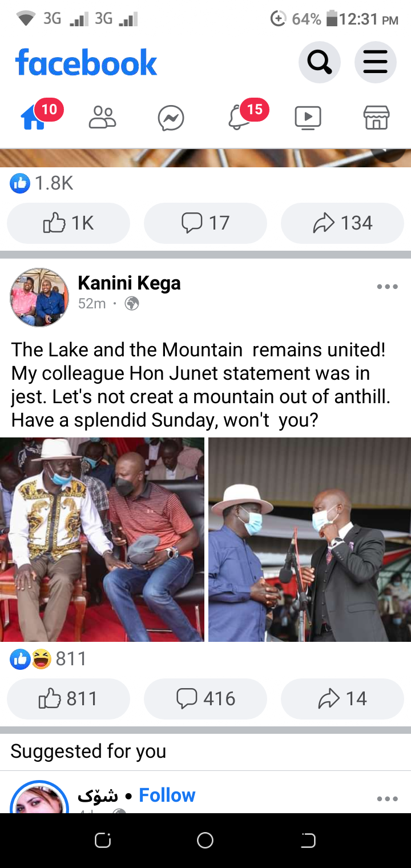View reactions list showing 811
411x868 pixels.
tap(48, 659)
